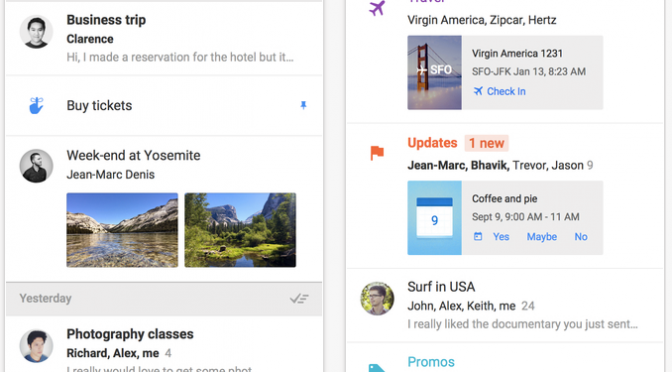The height and width of the screenshot is (372, 672).
Task: Decline Coffee and pie with No
Action: pos(581,237)
